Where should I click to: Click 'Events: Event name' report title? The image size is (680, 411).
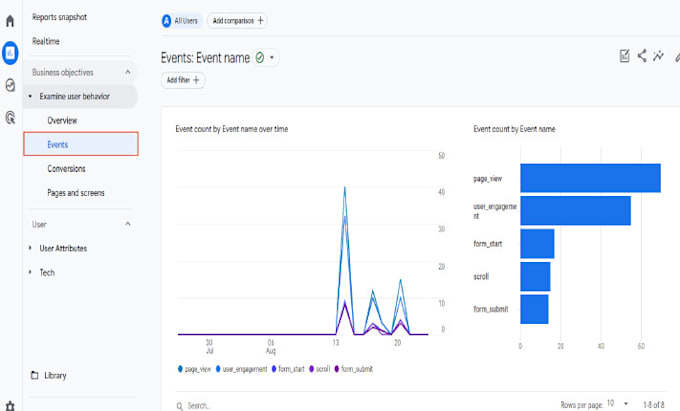(205, 58)
